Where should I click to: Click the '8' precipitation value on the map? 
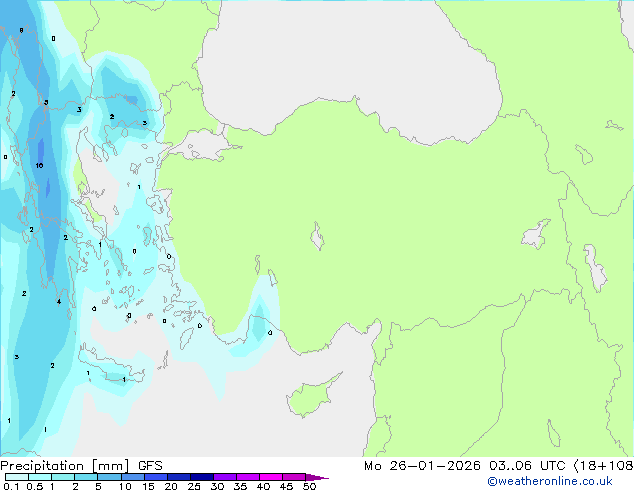[21, 30]
